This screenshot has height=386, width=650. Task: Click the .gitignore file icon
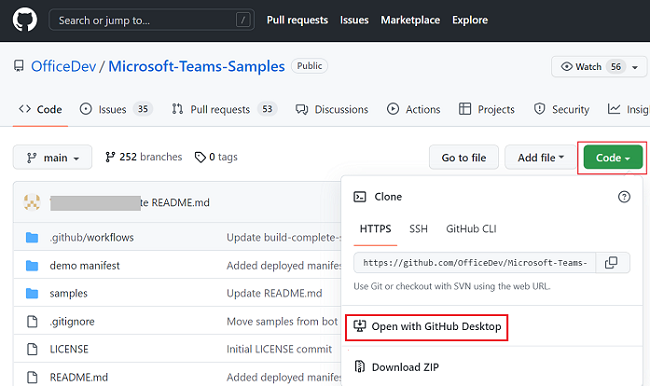coord(32,321)
